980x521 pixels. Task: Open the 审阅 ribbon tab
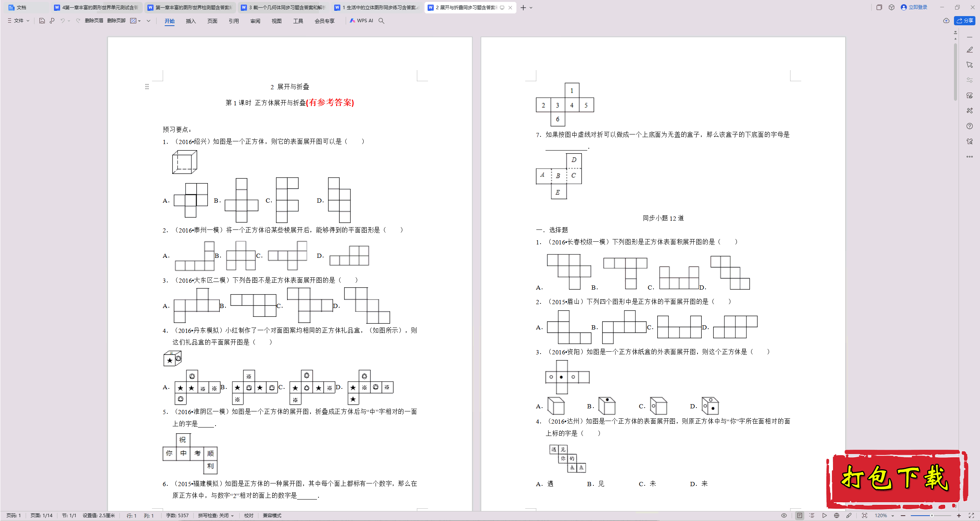(x=255, y=21)
